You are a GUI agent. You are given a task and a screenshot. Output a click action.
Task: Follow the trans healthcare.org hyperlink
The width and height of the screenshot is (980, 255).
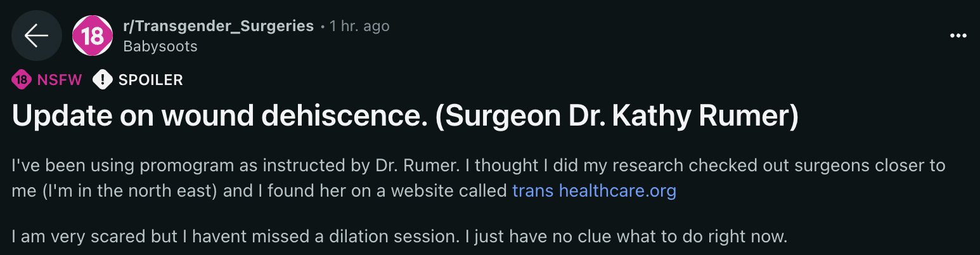(594, 190)
